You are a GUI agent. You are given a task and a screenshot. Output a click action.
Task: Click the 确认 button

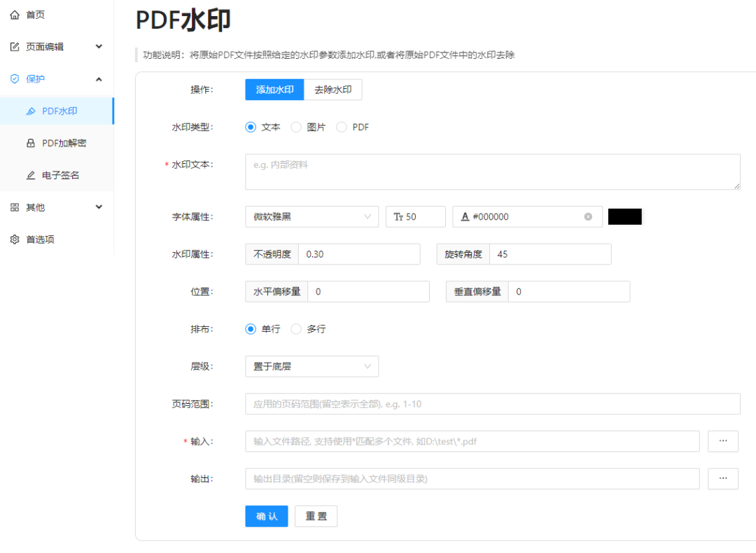point(267,517)
